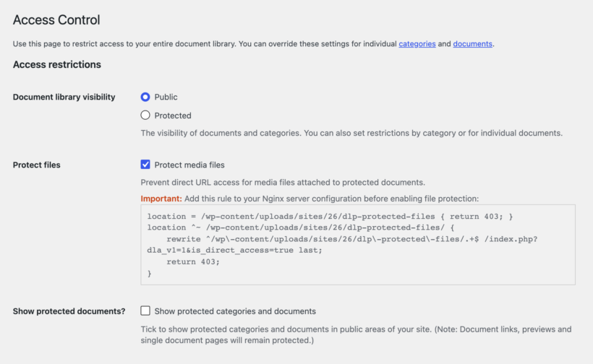Click the Access restrictions section heading
Viewport: 593px width, 364px height.
click(x=56, y=64)
